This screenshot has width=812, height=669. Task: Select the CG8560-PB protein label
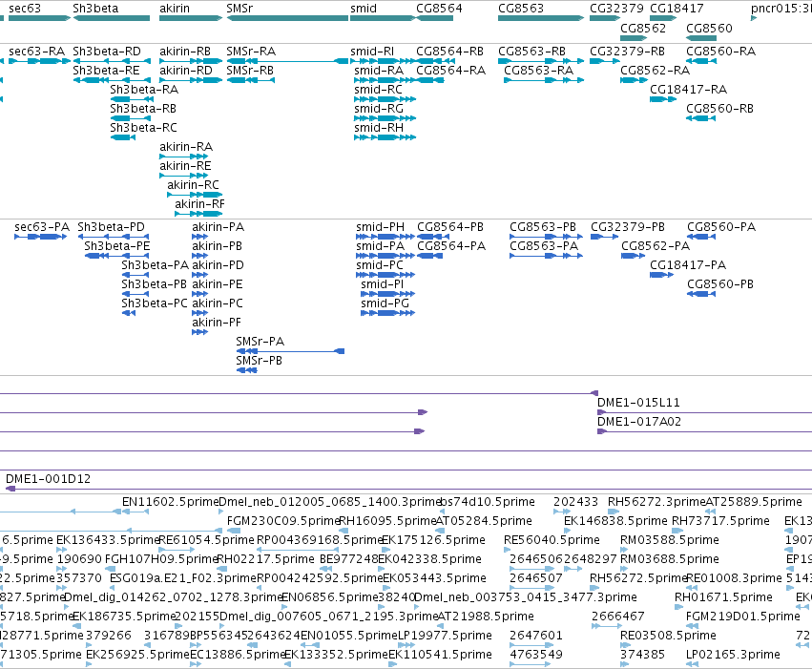tap(720, 284)
